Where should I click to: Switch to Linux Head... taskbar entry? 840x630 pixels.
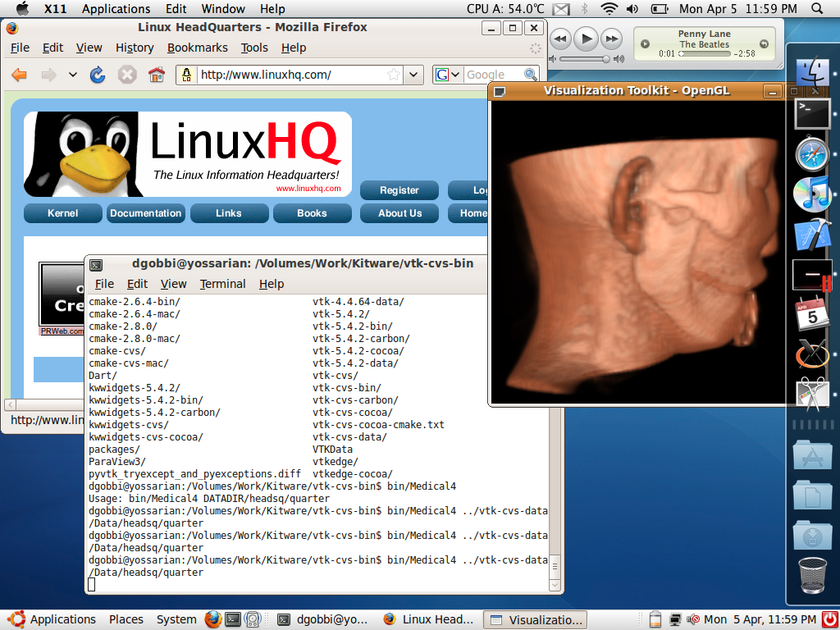pos(429,620)
